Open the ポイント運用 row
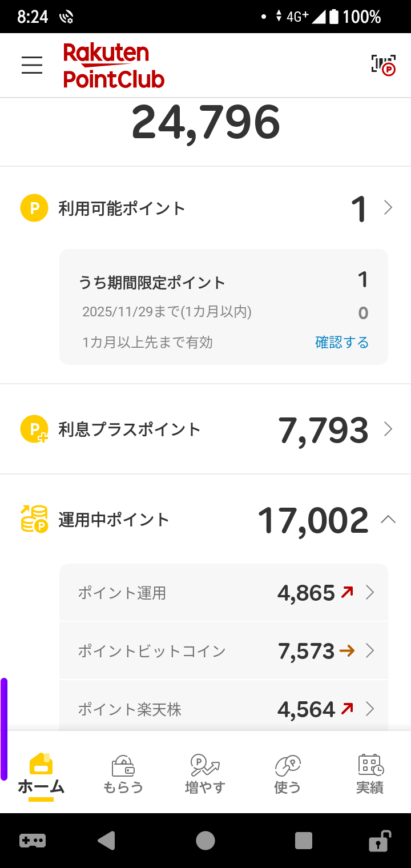Image resolution: width=411 pixels, height=868 pixels. [224, 593]
